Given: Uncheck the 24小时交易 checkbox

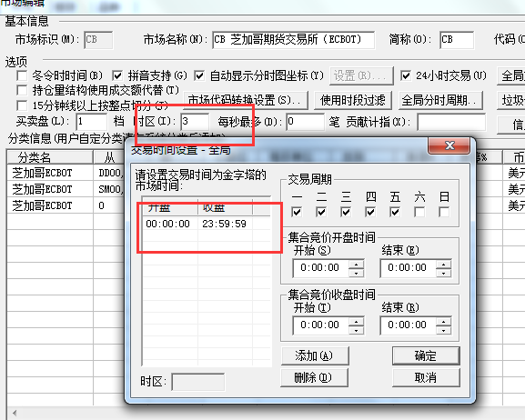Looking at the screenshot, I should pyautogui.click(x=406, y=75).
